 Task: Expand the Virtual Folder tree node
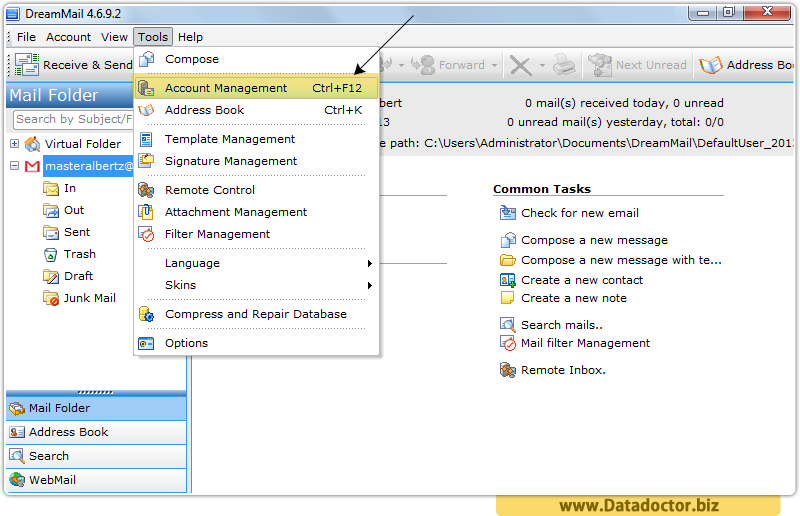tap(15, 144)
